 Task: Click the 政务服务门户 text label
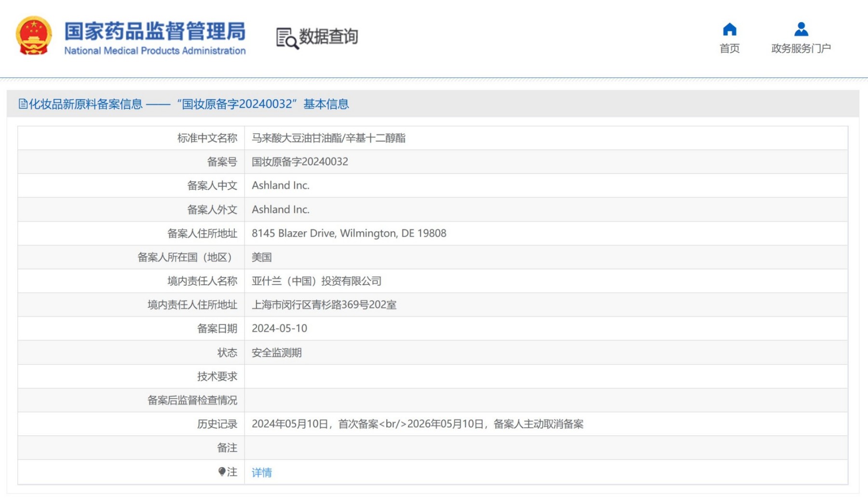pyautogui.click(x=801, y=48)
